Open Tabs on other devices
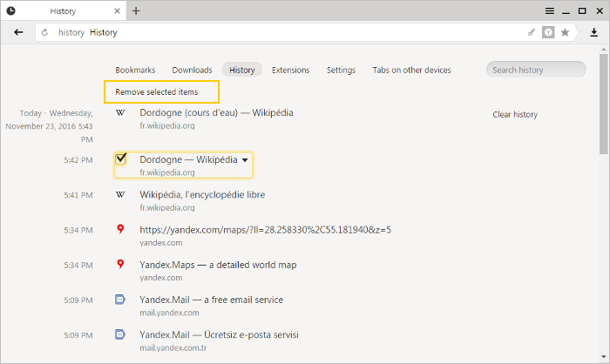The width and height of the screenshot is (610, 364). point(411,70)
